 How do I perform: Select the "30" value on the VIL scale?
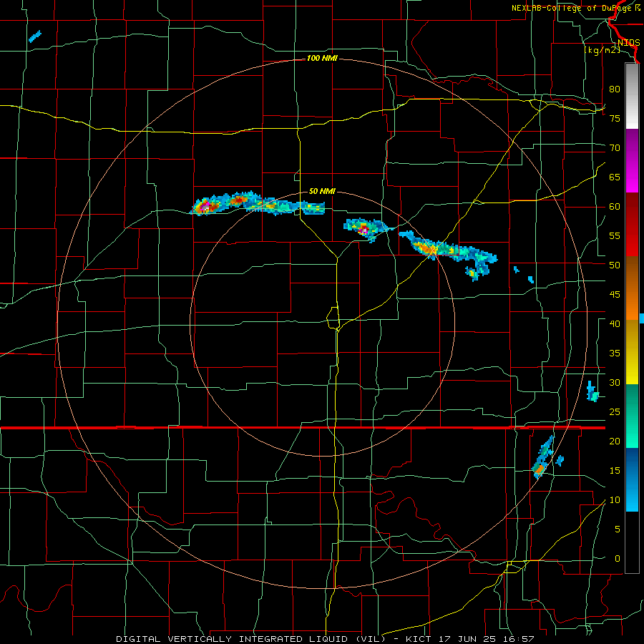coord(615,383)
